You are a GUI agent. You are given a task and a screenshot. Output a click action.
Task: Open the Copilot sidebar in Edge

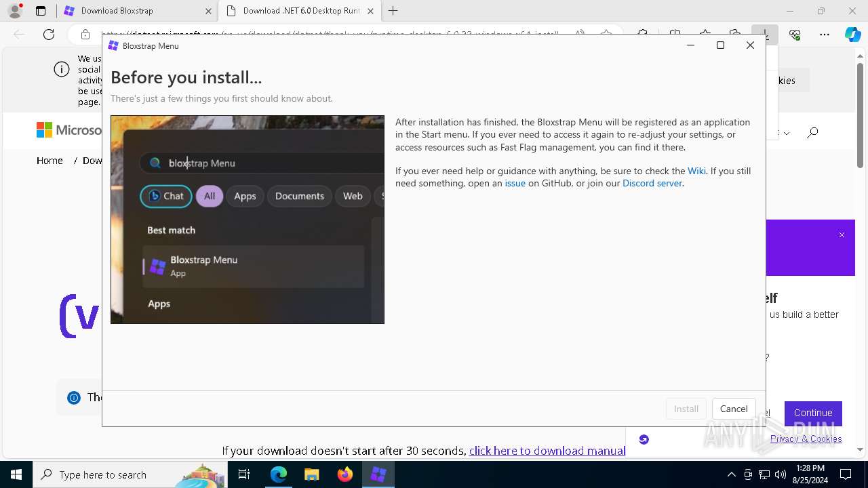pos(852,35)
